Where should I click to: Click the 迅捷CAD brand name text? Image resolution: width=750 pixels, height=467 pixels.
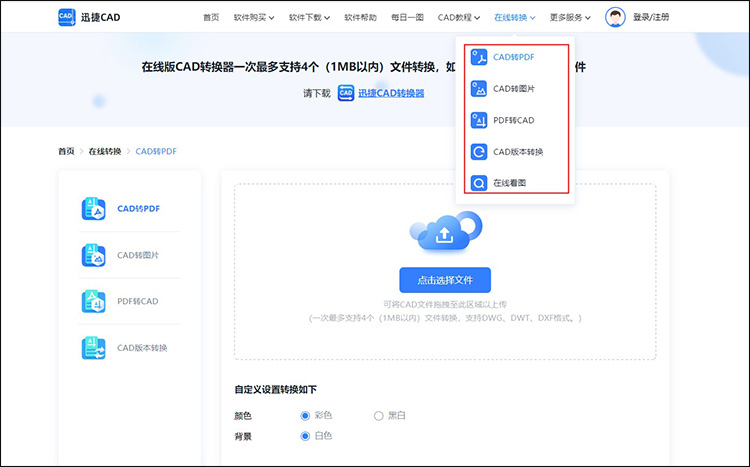point(100,17)
